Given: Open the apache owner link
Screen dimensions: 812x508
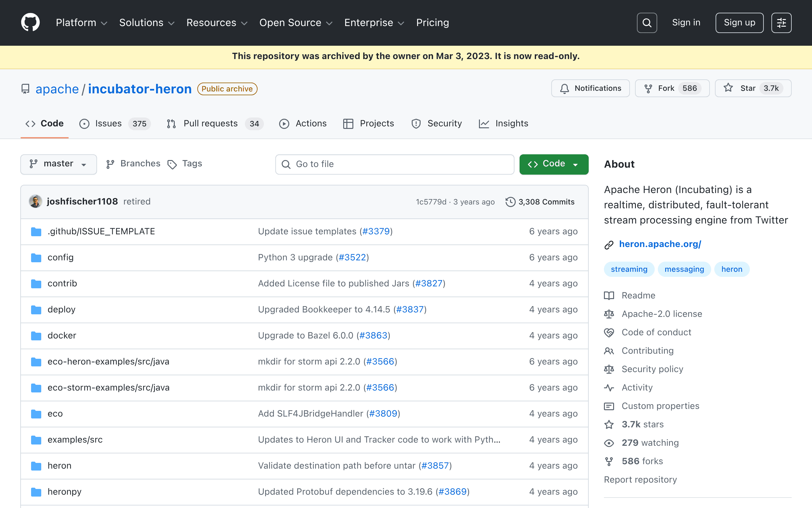Looking at the screenshot, I should pos(57,89).
